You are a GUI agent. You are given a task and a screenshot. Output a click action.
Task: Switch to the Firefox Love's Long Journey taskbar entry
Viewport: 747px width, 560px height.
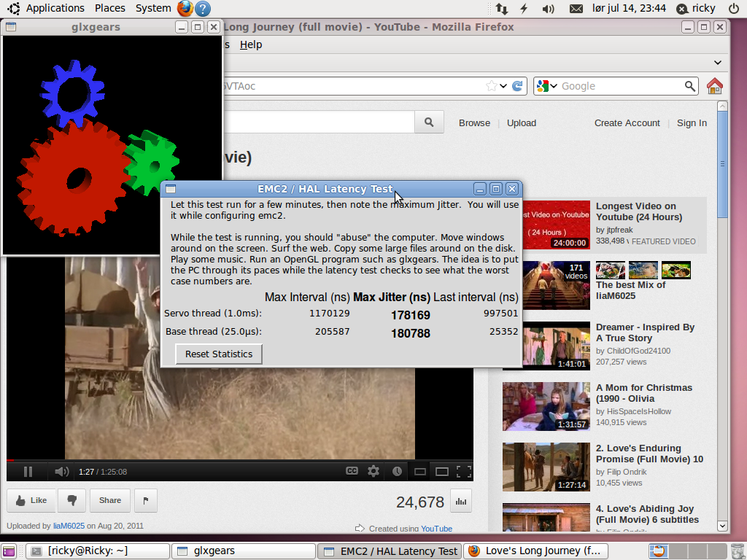[x=536, y=551]
